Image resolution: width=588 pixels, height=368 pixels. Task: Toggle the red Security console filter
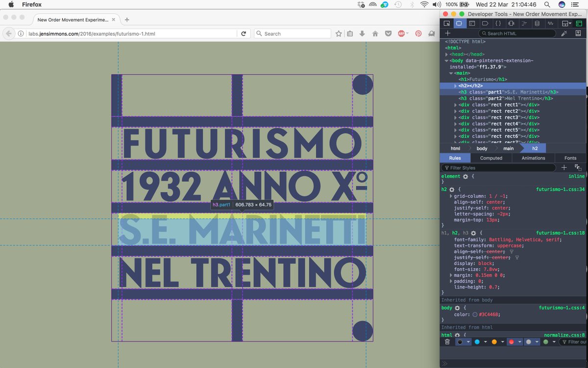click(x=511, y=342)
